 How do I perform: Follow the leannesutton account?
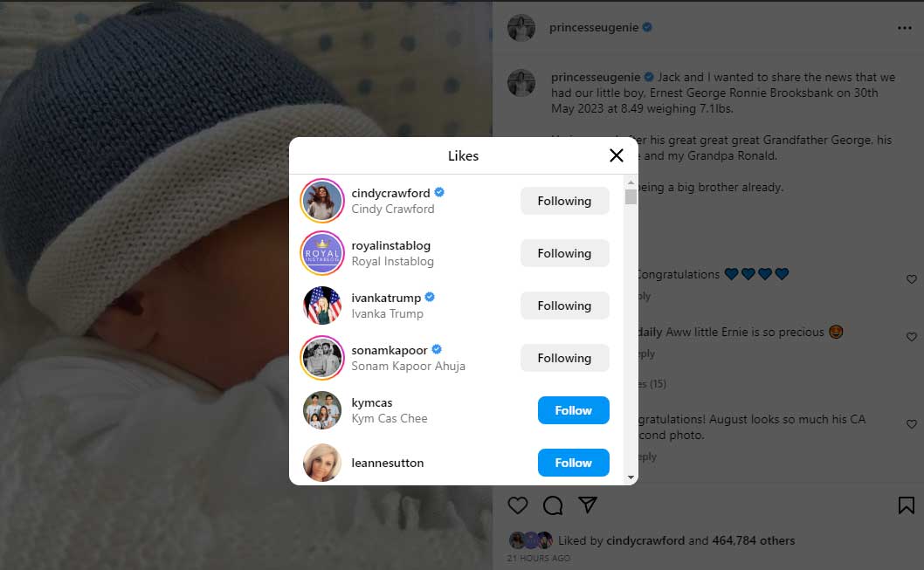[x=573, y=463]
